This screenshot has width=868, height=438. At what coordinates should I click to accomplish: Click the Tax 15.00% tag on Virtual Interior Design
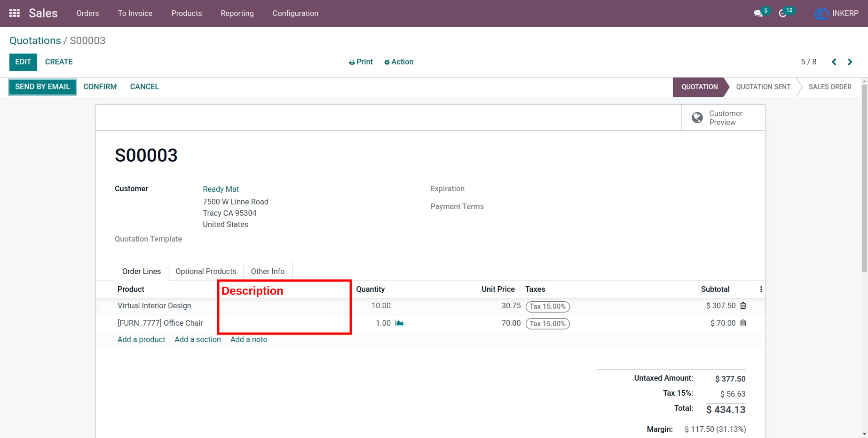point(548,306)
